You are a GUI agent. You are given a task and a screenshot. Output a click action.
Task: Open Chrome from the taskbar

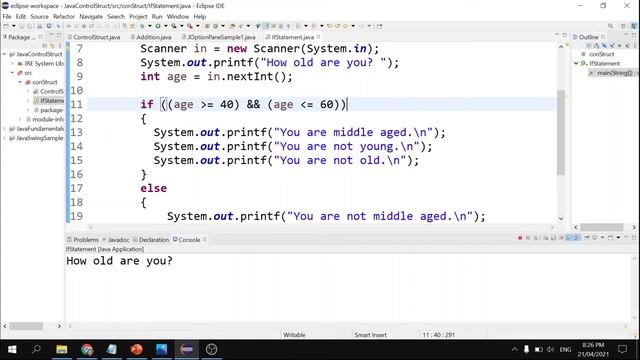(x=87, y=349)
